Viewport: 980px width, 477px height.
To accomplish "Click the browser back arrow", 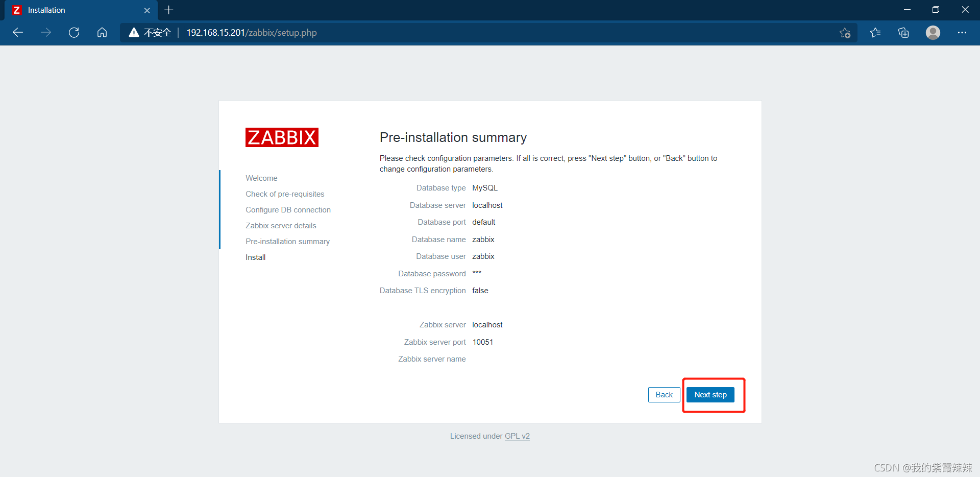I will coord(18,33).
